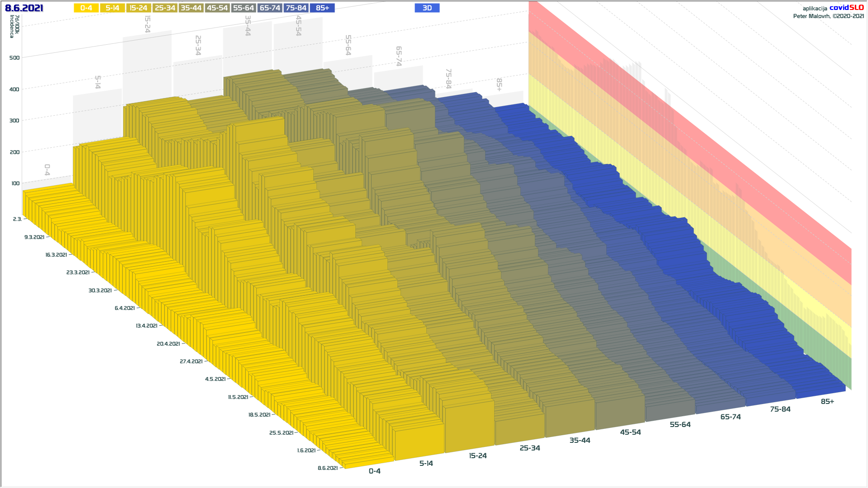This screenshot has width=868, height=488.
Task: Toggle the 0-4 age group legend button
Action: coord(86,8)
